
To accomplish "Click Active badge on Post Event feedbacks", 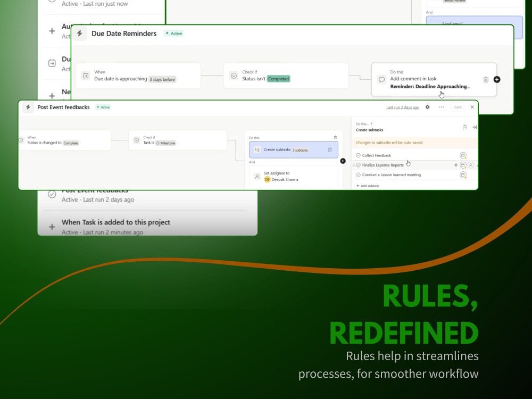I will click(103, 107).
